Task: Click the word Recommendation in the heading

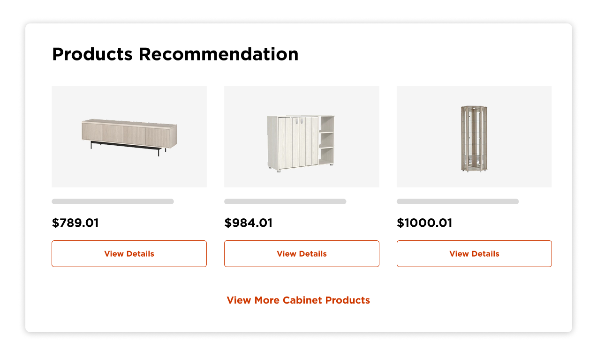Action: click(219, 54)
